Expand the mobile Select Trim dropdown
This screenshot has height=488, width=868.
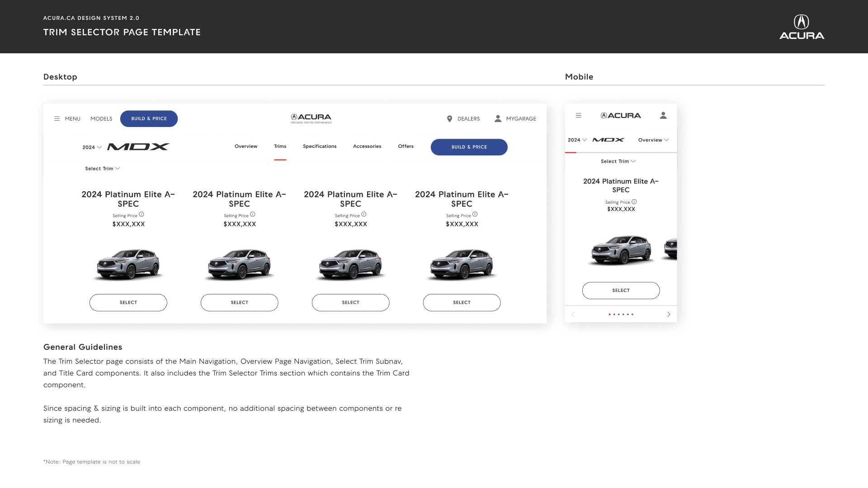click(618, 161)
